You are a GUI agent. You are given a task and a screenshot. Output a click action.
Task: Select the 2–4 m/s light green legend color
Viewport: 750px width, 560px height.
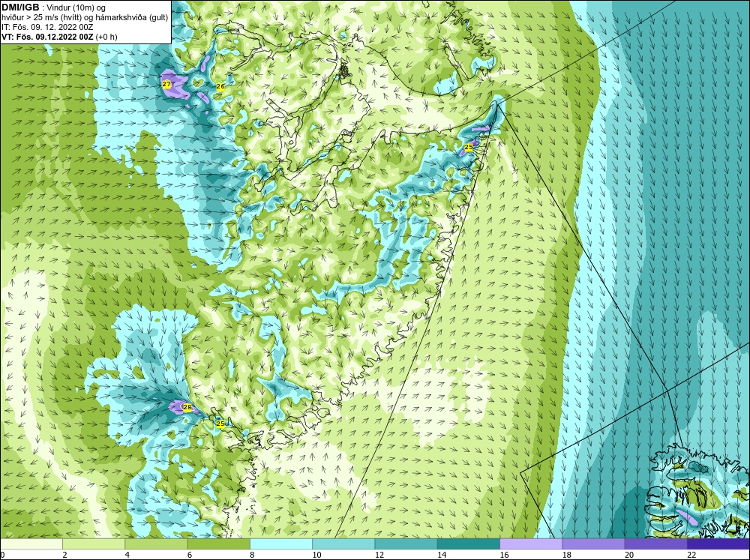pos(94,544)
